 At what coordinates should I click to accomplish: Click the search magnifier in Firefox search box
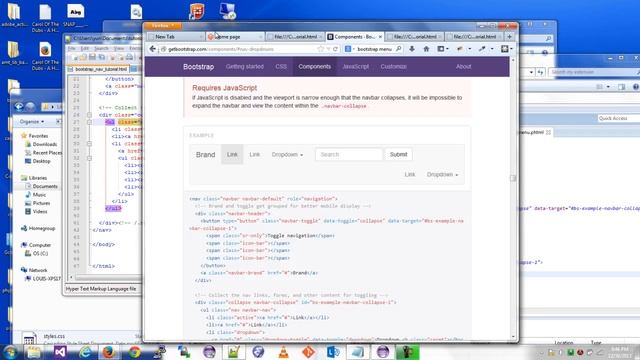click(398, 49)
